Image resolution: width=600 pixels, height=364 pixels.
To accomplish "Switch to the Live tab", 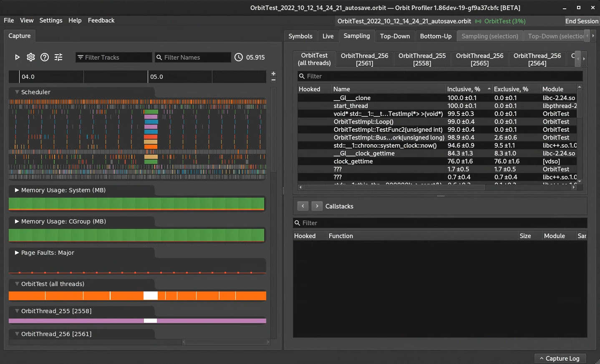I will (x=328, y=36).
